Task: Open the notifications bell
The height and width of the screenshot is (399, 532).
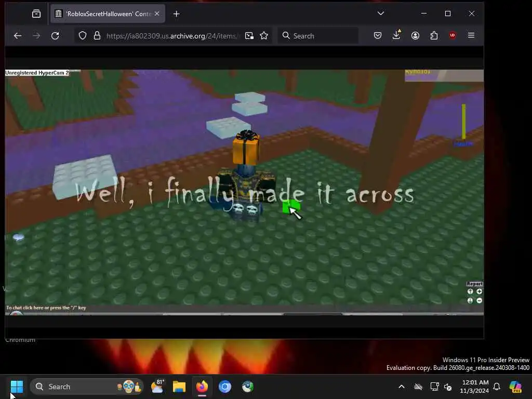Action: (497, 387)
